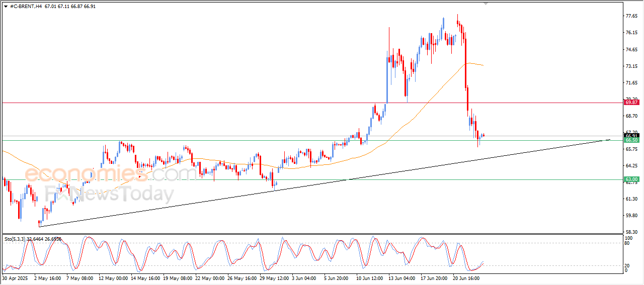Click the 13 Jun 04:00 time label

(403, 277)
